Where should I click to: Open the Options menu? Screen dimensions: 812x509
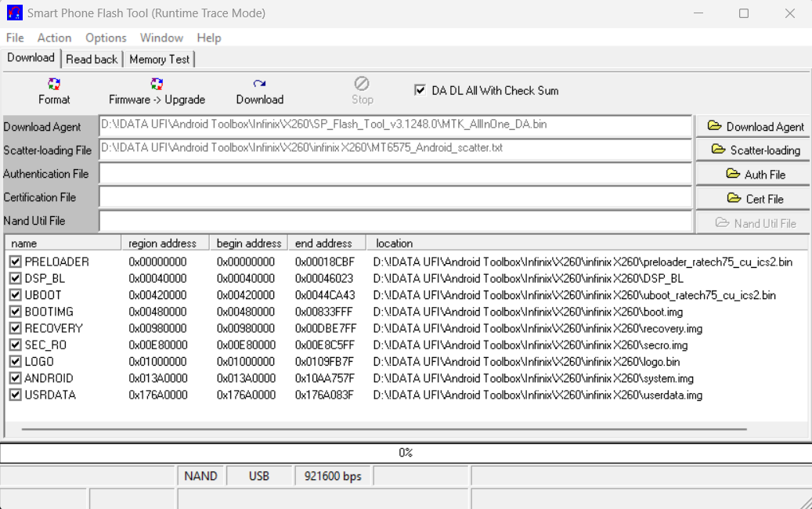106,38
